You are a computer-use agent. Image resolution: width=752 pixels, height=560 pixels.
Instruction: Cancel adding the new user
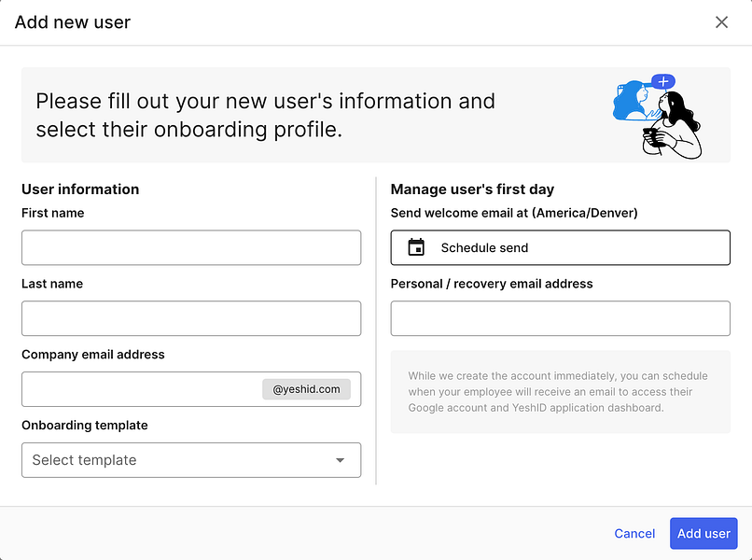coord(634,534)
